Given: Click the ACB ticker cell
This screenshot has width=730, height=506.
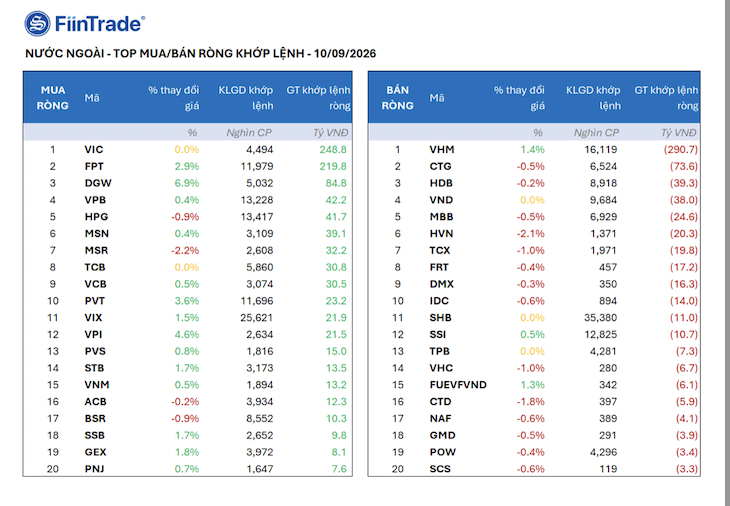Looking at the screenshot, I should (95, 401).
